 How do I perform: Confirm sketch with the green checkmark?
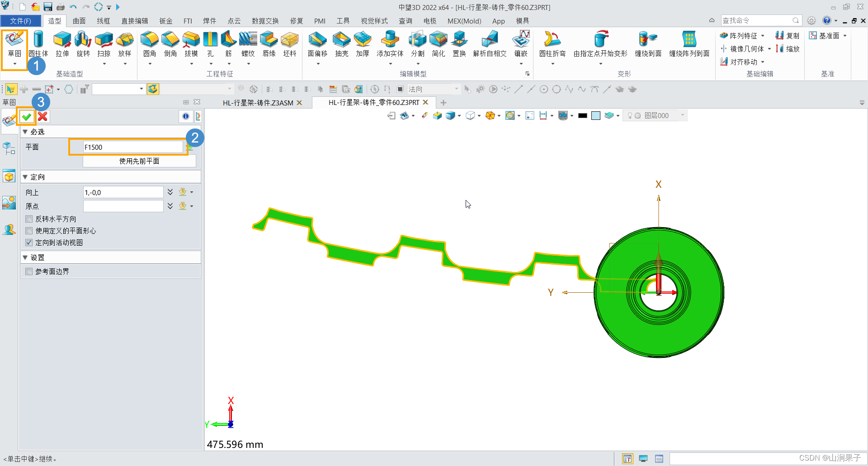pyautogui.click(x=27, y=117)
